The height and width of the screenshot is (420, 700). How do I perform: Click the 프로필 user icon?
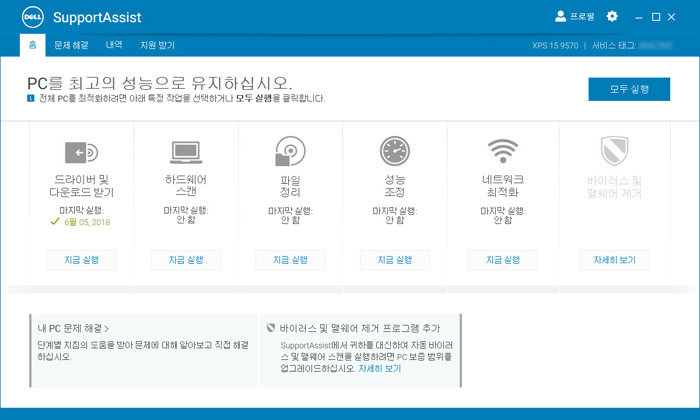pyautogui.click(x=560, y=17)
